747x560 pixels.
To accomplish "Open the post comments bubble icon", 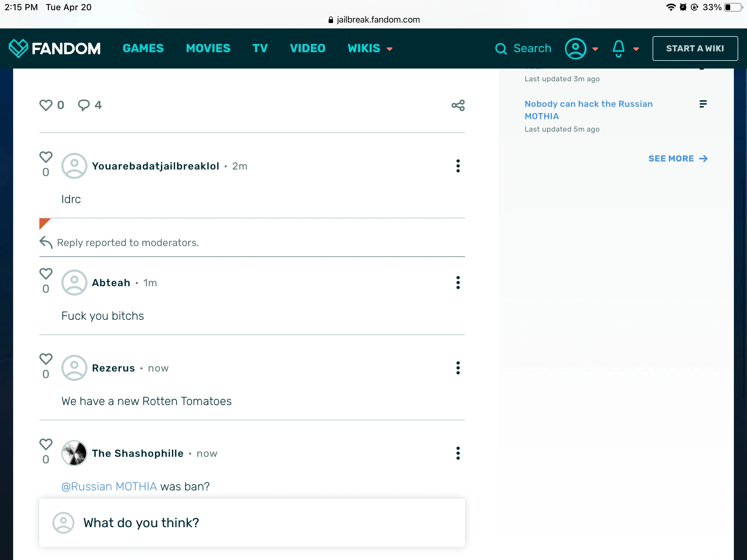I will pyautogui.click(x=84, y=105).
